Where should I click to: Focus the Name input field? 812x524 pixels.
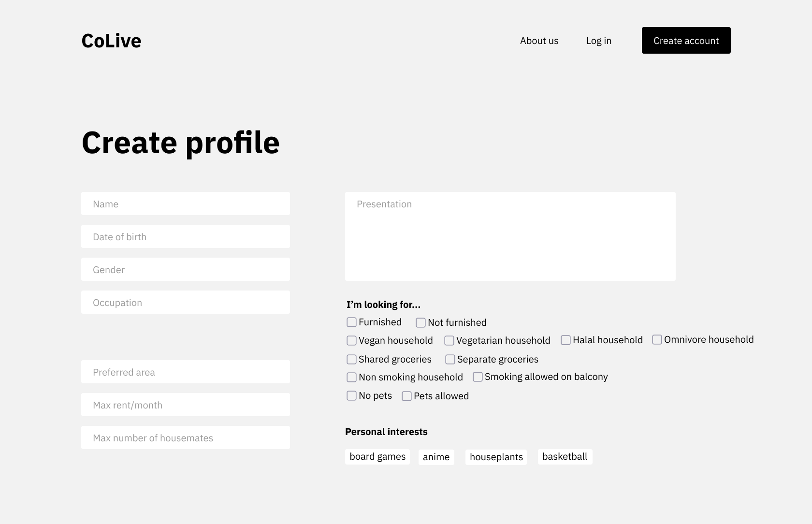[x=186, y=204]
